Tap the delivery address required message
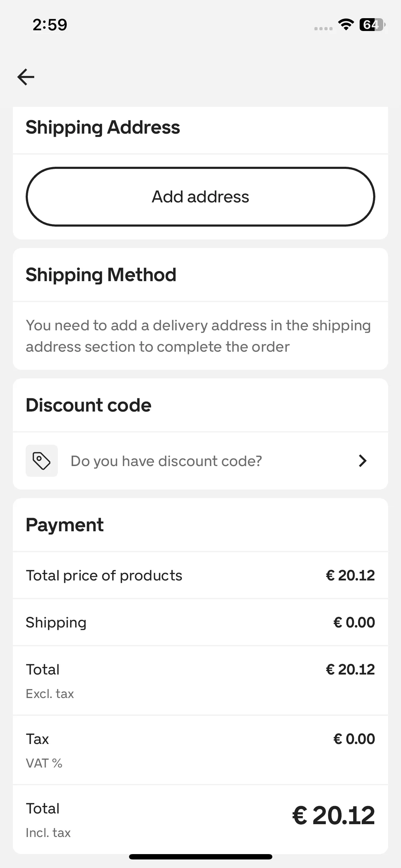Viewport: 401px width, 868px height. coord(198,336)
